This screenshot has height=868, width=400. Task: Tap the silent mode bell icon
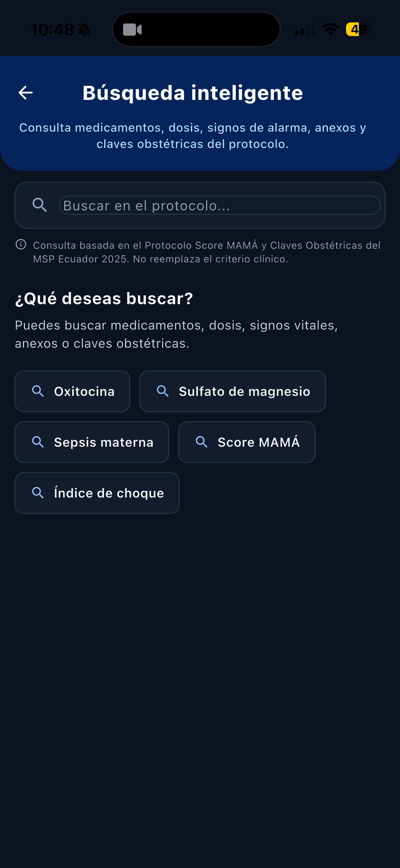tap(84, 30)
